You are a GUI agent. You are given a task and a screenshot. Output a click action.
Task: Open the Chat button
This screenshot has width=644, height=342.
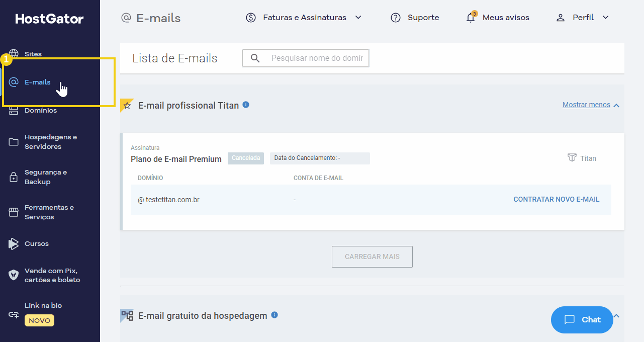(x=582, y=320)
